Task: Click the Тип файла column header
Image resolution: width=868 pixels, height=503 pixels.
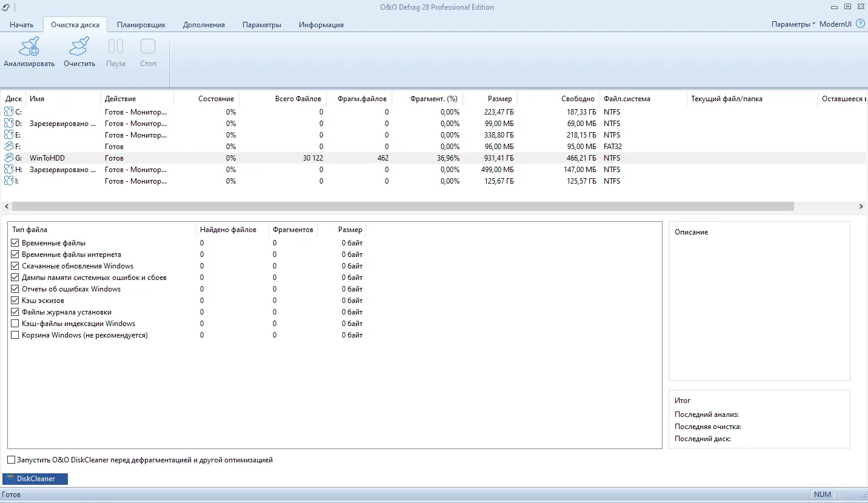Action: tap(102, 230)
